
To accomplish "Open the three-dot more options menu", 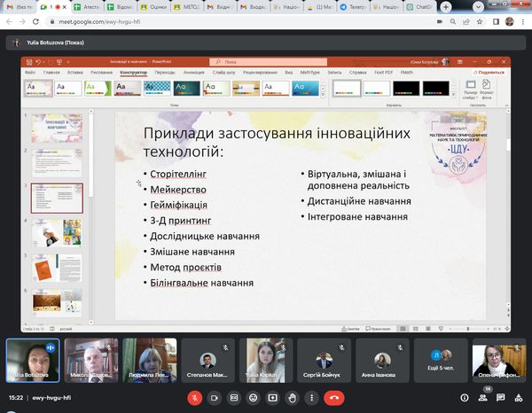I will coord(311,398).
